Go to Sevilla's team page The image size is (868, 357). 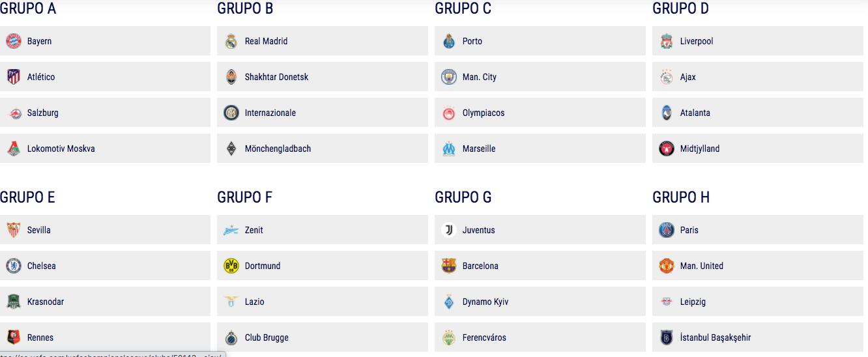click(39, 230)
